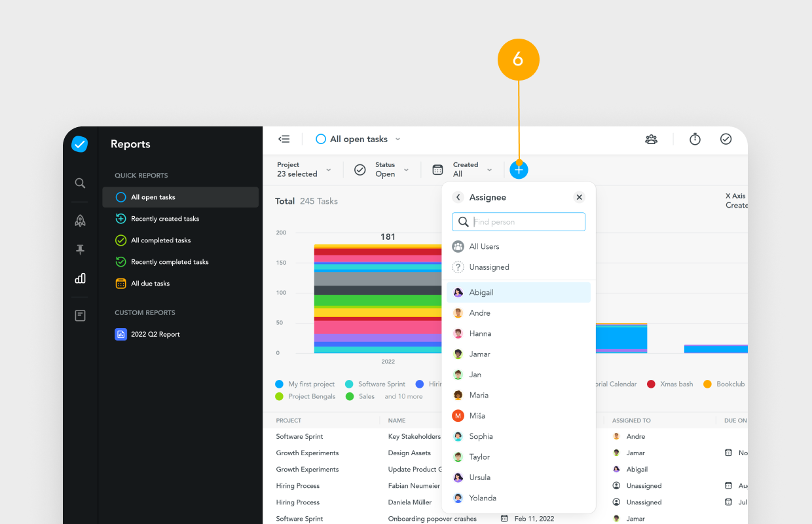
Task: Collapse the sidebar with the menu arrow icon
Action: tap(284, 139)
